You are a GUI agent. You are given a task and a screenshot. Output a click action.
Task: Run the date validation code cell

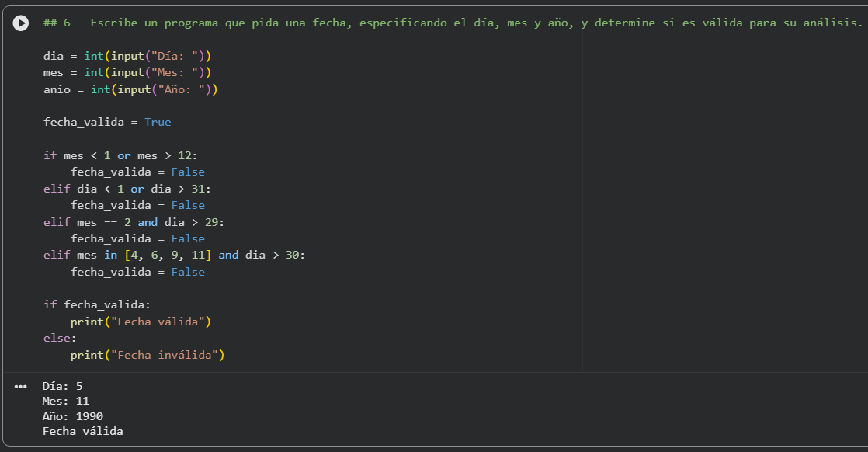[x=21, y=23]
